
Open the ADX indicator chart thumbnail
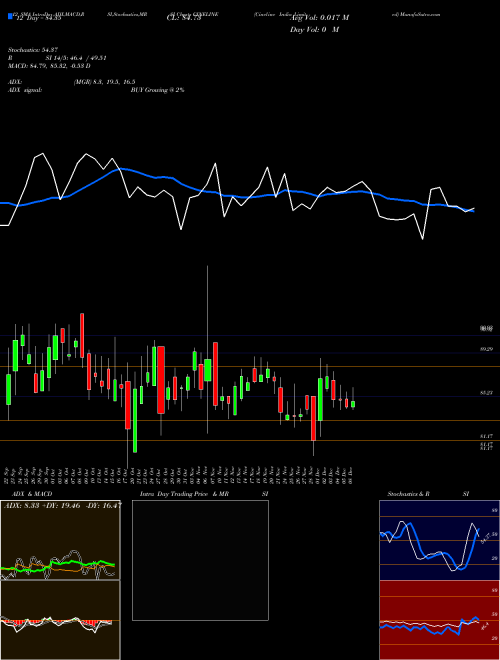coord(60,540)
